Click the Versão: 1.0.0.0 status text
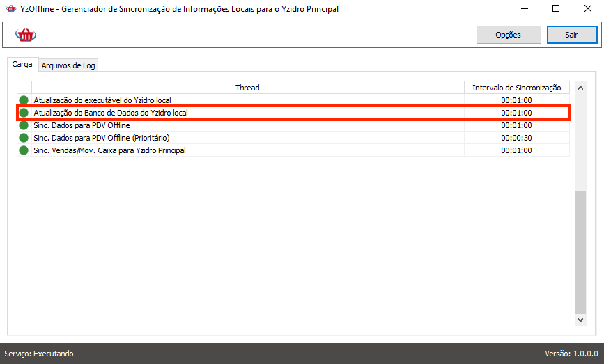 coord(572,354)
